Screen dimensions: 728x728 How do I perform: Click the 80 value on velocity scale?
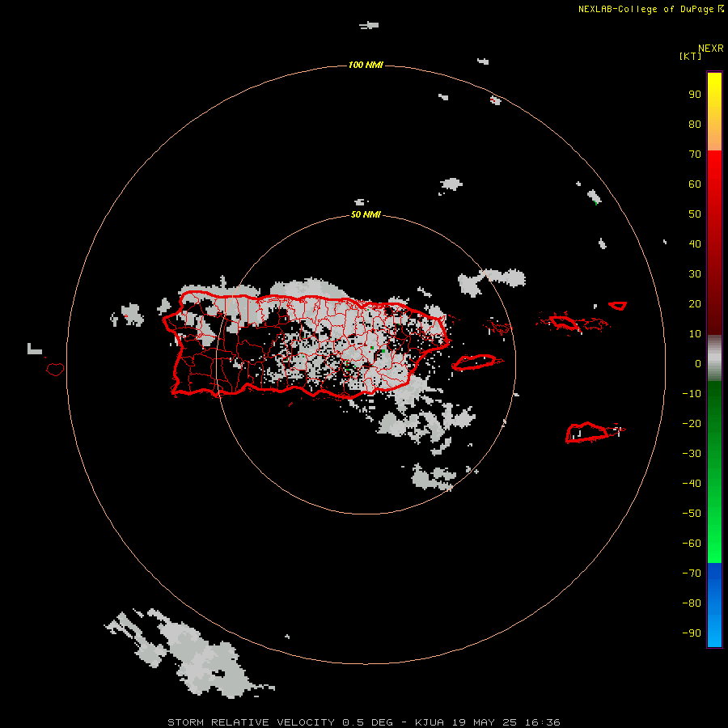click(x=695, y=124)
